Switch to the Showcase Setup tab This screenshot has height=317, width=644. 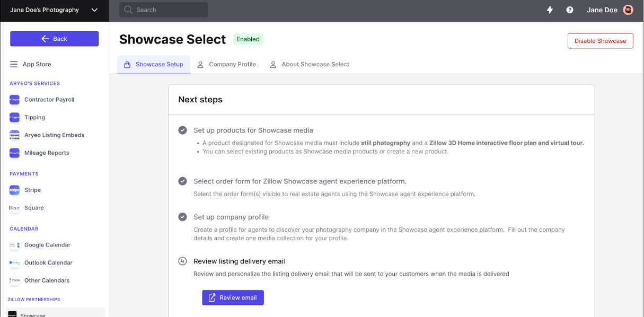tap(154, 64)
